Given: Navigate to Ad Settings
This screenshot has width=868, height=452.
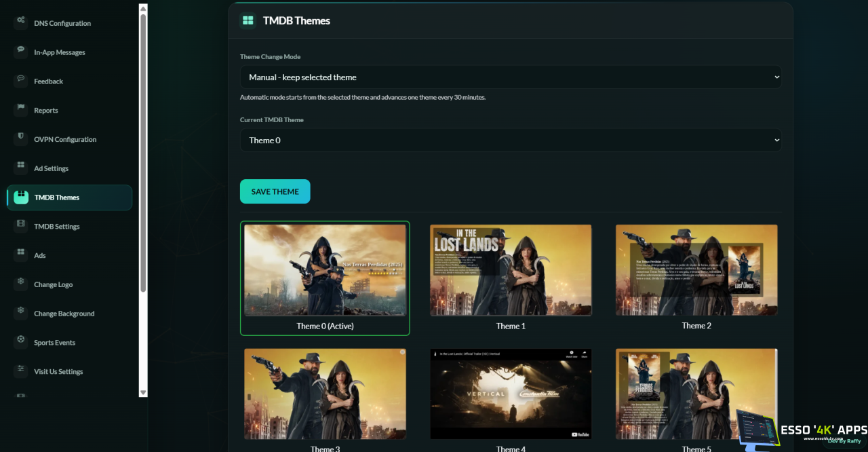Looking at the screenshot, I should [69, 168].
